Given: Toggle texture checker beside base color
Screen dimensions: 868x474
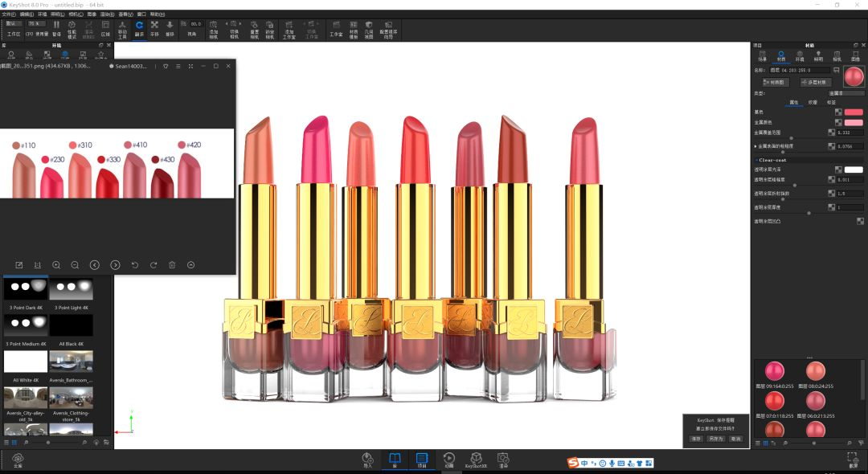Looking at the screenshot, I should (838, 112).
